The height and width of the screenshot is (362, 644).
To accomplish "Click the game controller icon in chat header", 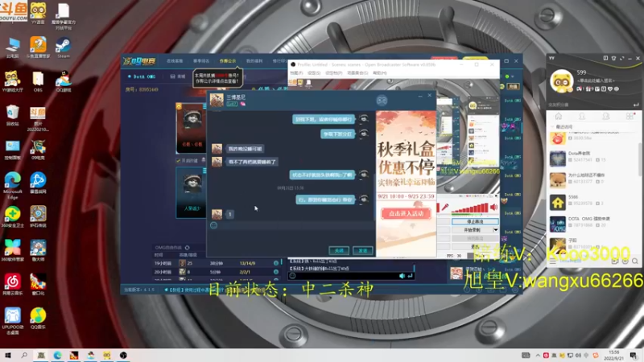I will (382, 101).
